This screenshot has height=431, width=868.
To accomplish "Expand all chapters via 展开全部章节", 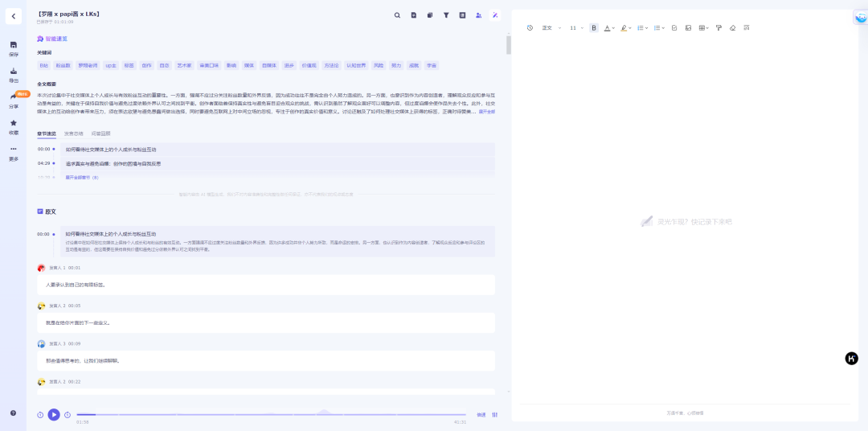I will [82, 177].
